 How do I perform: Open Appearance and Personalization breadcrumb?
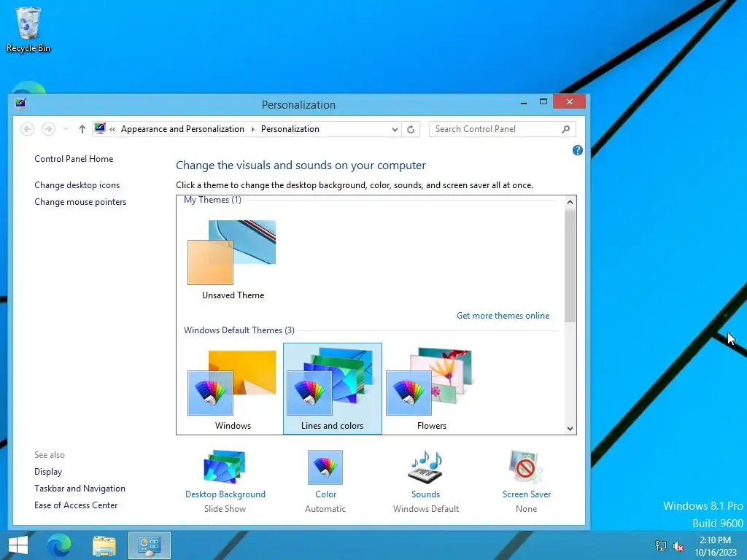(182, 129)
